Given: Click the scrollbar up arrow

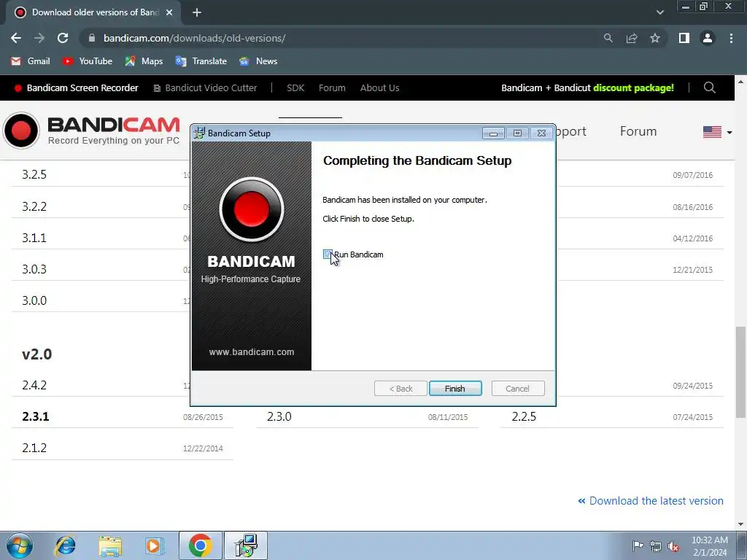Looking at the screenshot, I should pyautogui.click(x=741, y=82).
